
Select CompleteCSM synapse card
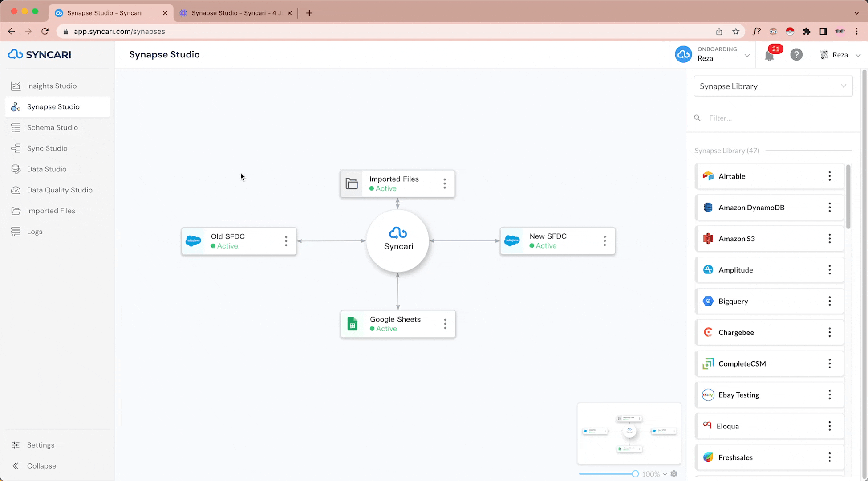pyautogui.click(x=769, y=363)
